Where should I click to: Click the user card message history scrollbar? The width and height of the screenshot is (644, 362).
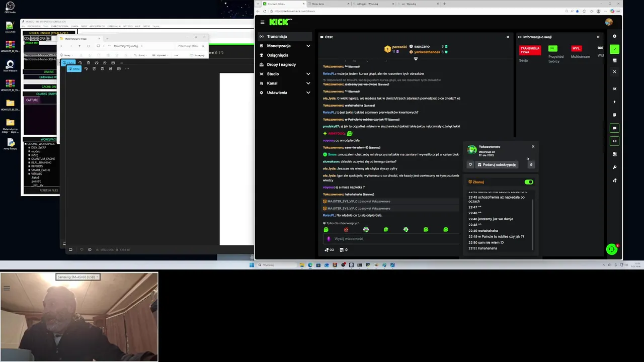point(533,224)
